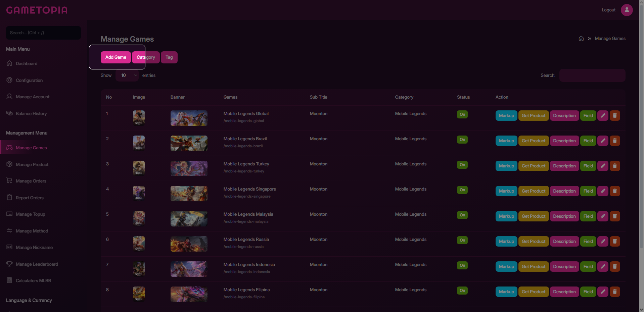
Task: Toggle On status for Mobile Legends Global
Action: [x=462, y=114]
